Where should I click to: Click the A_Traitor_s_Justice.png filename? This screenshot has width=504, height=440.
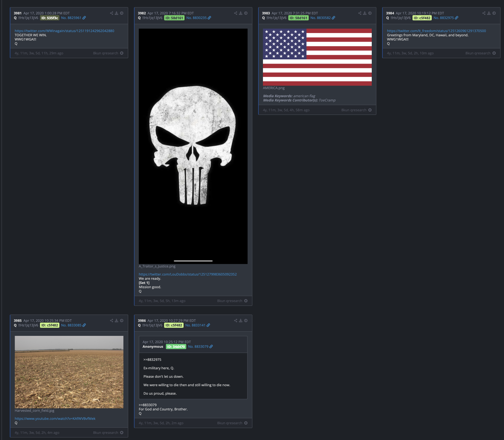click(x=157, y=266)
